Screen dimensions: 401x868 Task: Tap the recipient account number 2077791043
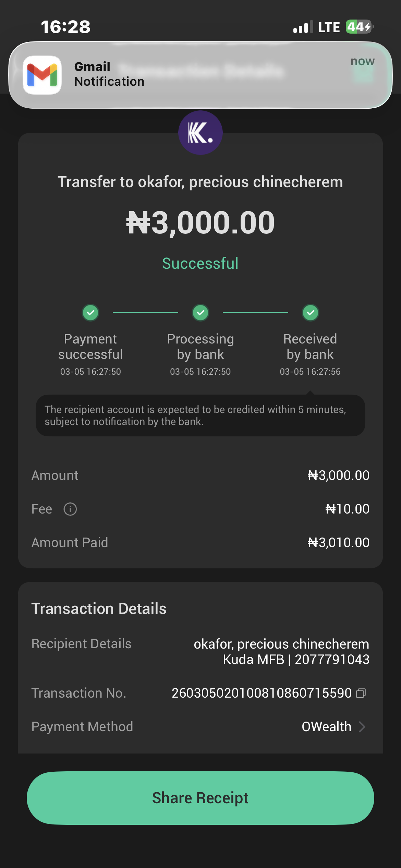[x=332, y=660]
